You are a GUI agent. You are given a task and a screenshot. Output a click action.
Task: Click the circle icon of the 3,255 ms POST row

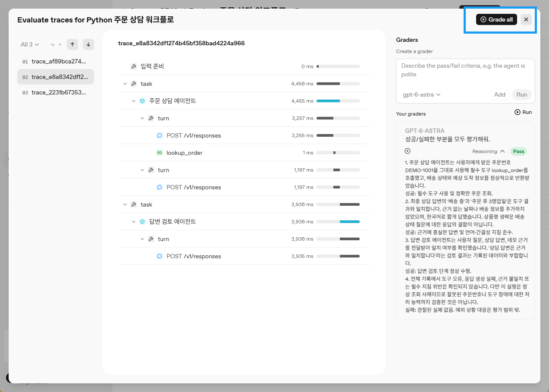160,135
